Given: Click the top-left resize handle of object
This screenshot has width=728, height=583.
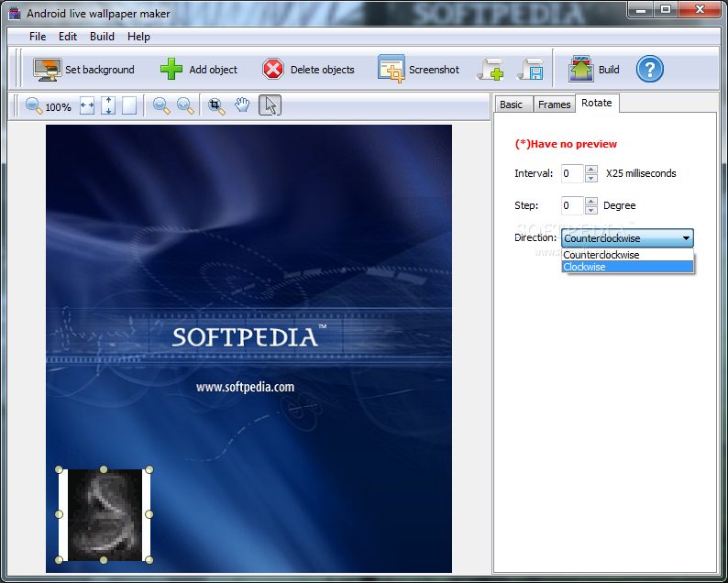Looking at the screenshot, I should [59, 469].
